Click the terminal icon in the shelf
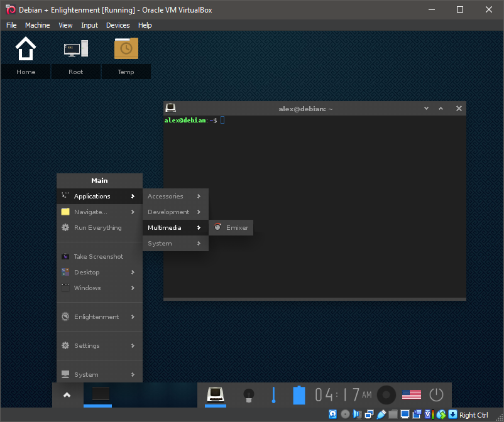The image size is (504, 422). click(x=216, y=394)
